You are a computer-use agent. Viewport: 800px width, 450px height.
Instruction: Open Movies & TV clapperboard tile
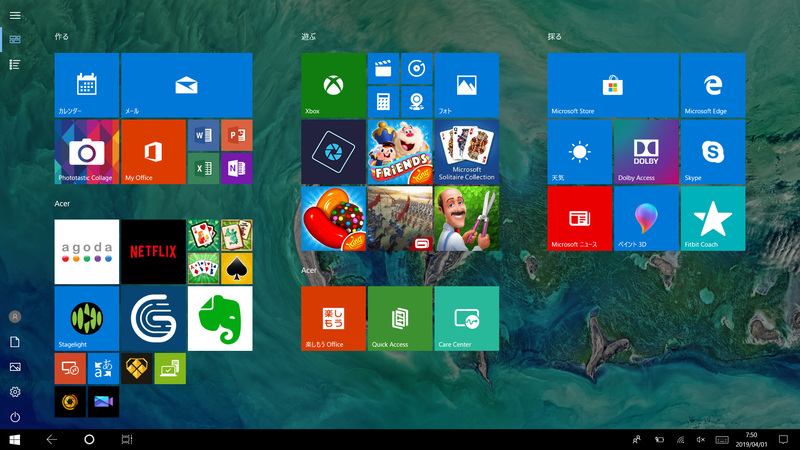tap(384, 68)
